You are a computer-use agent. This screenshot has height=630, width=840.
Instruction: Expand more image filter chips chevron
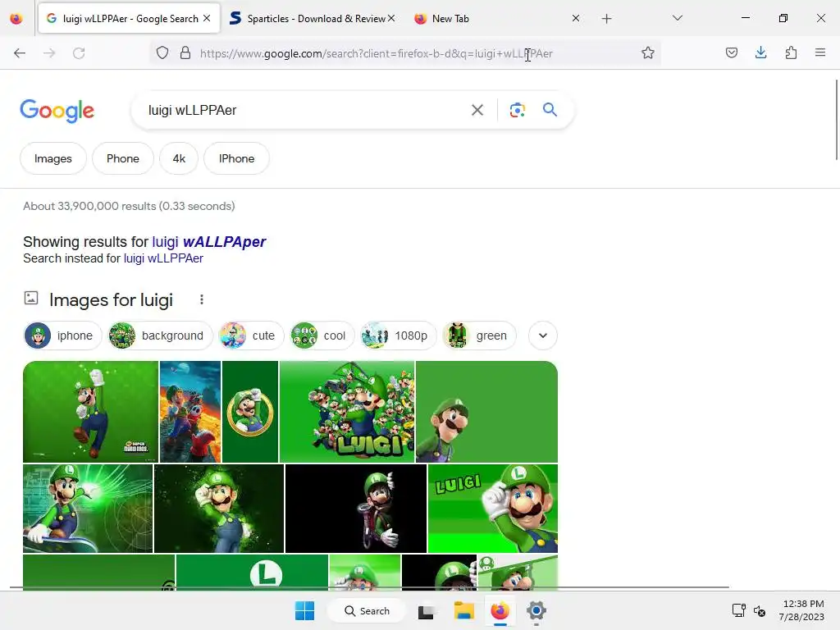(x=543, y=336)
